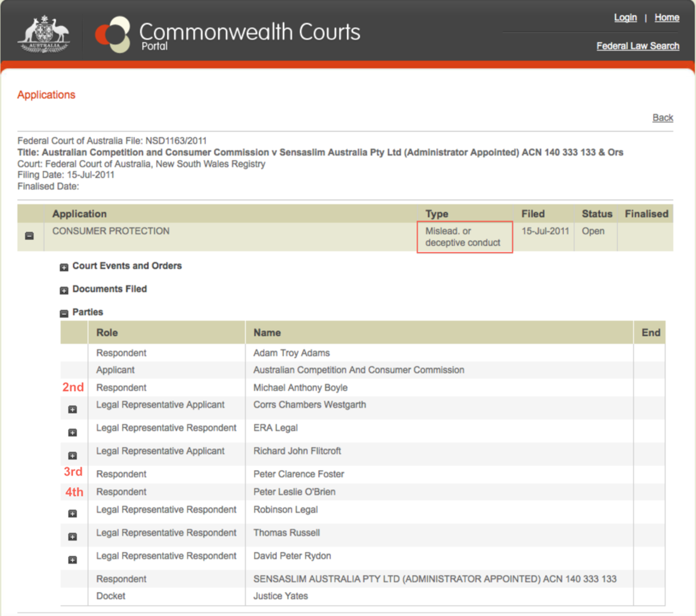Open Federal Law Search link
The image size is (696, 616).
(638, 46)
